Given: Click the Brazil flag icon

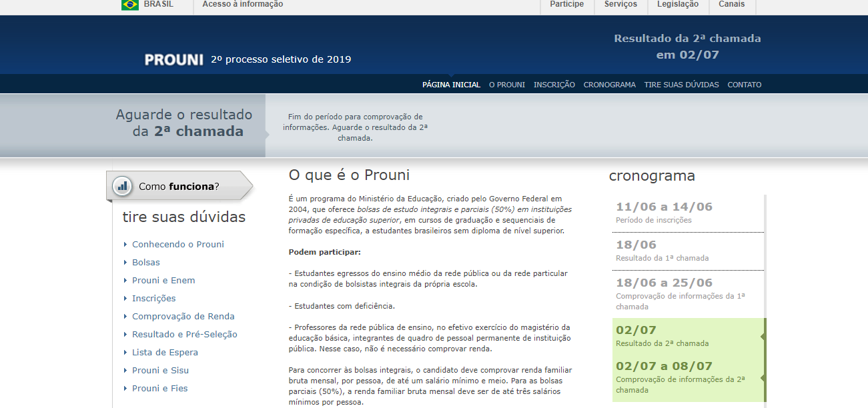Looking at the screenshot, I should (129, 4).
